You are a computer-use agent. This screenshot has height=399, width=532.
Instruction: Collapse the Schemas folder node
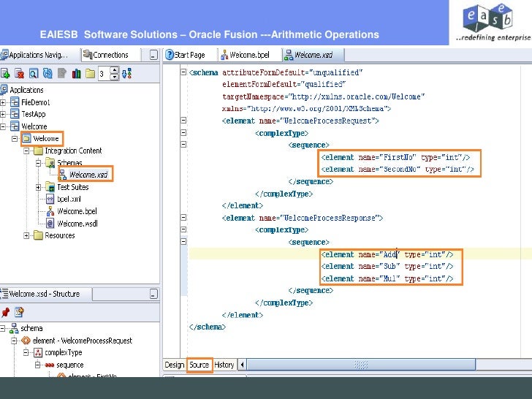[x=38, y=163]
